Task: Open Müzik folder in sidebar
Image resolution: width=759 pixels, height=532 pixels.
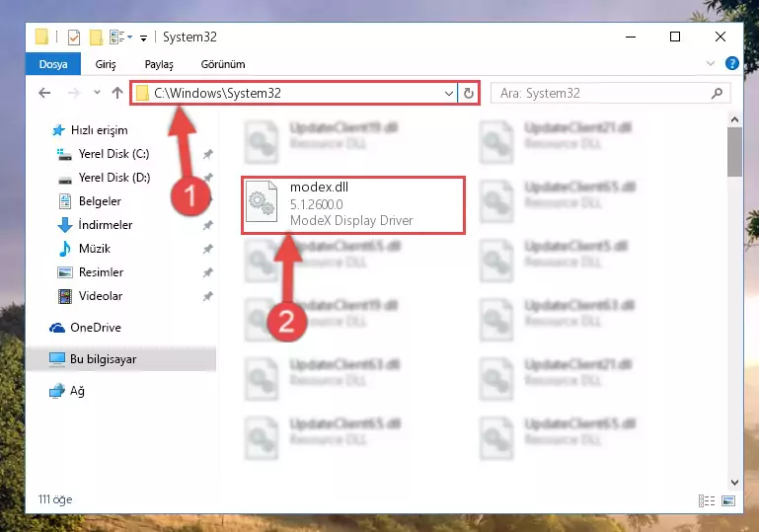Action: (x=84, y=249)
